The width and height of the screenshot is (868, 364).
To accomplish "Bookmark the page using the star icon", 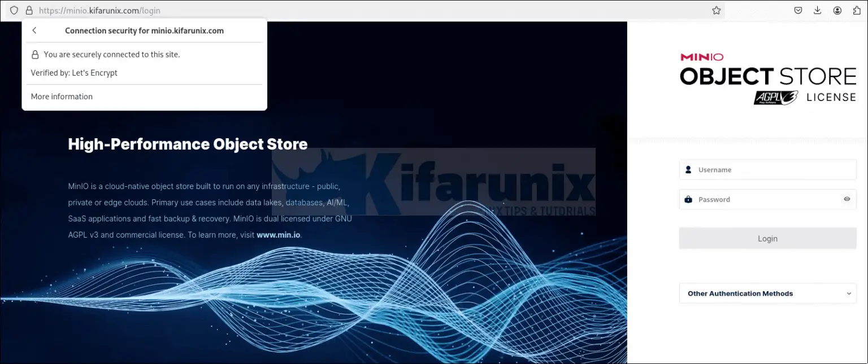I will point(716,10).
